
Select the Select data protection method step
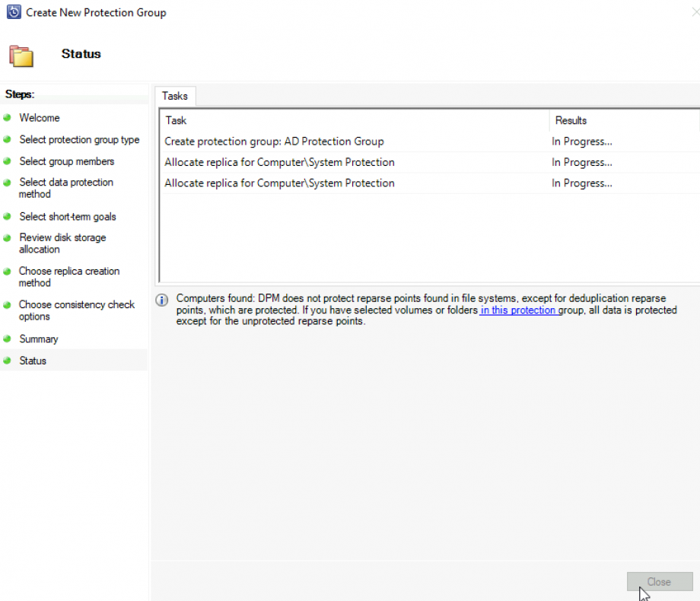(x=66, y=188)
